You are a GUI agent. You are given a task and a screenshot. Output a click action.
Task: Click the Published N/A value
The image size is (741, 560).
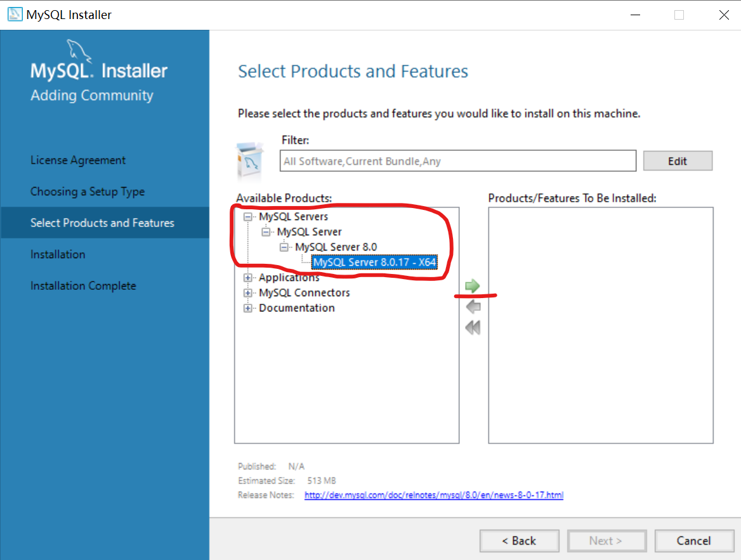tap(296, 466)
